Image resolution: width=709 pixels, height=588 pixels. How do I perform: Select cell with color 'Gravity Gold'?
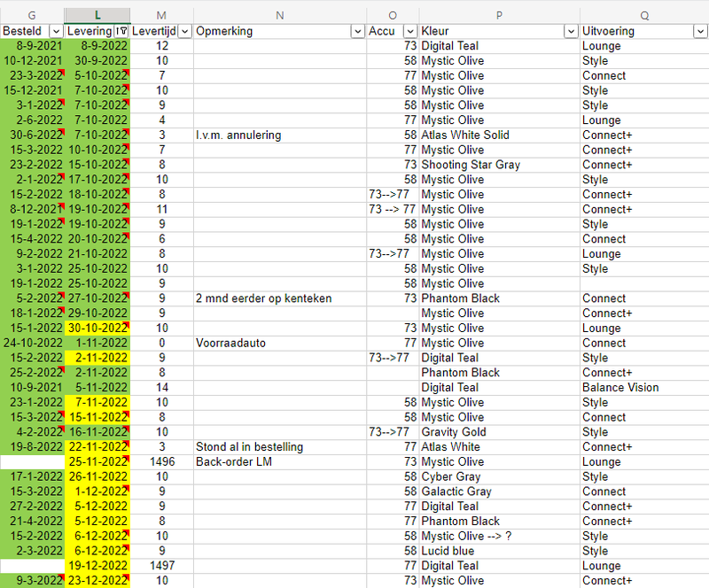499,432
